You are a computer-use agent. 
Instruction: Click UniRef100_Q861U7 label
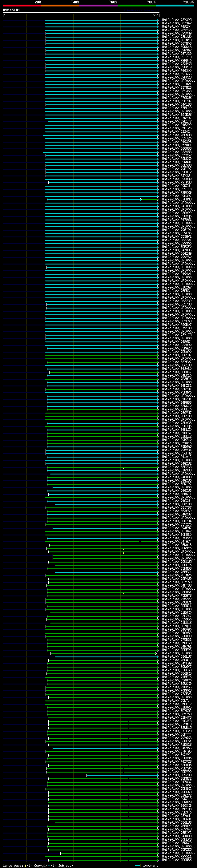click(176, 355)
